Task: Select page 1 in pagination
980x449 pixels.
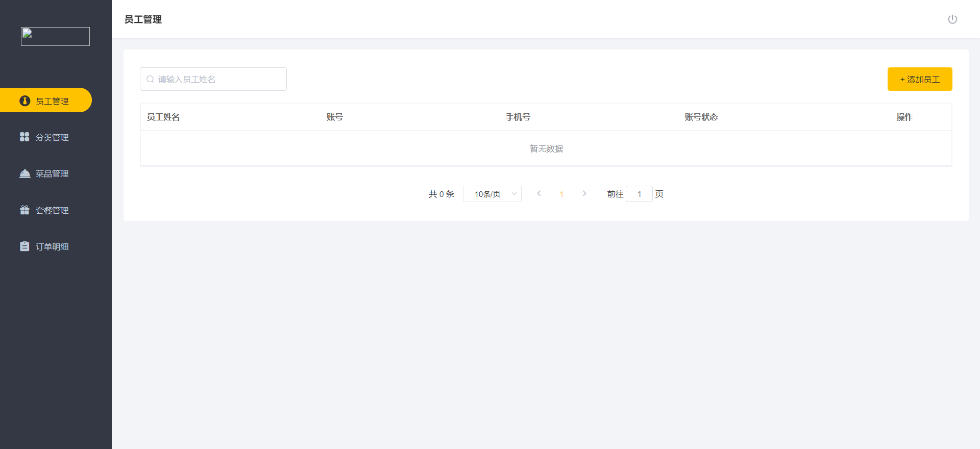Action: 561,194
